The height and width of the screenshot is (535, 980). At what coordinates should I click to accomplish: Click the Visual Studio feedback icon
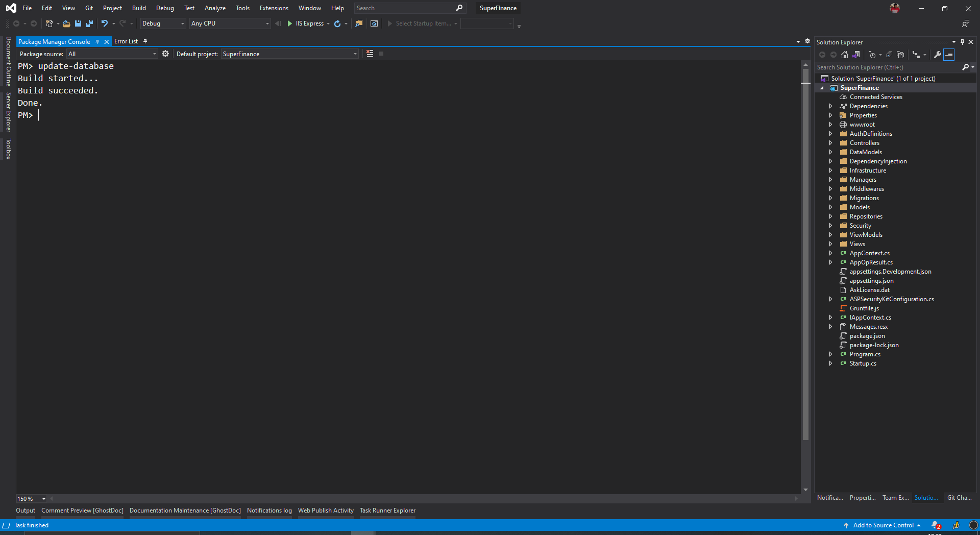point(966,23)
